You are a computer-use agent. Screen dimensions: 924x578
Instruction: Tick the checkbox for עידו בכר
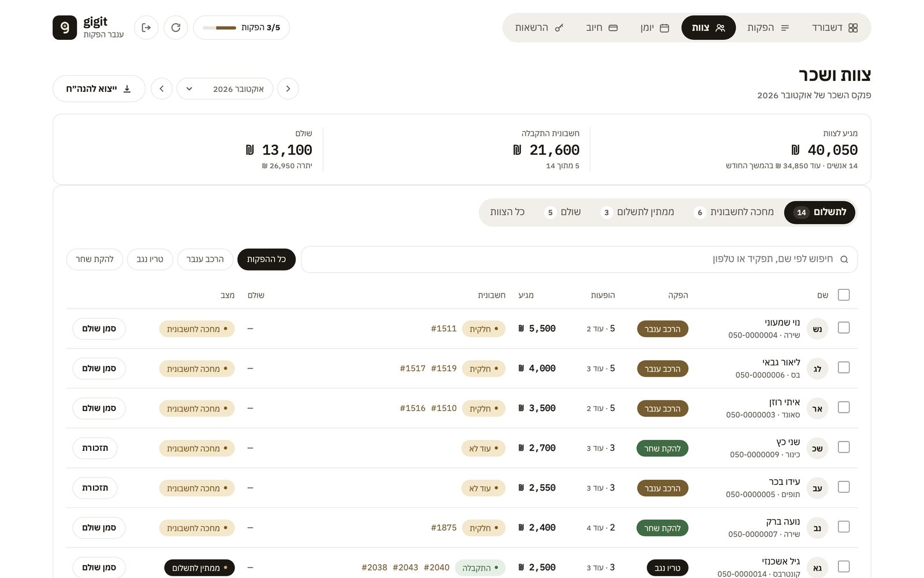(844, 487)
